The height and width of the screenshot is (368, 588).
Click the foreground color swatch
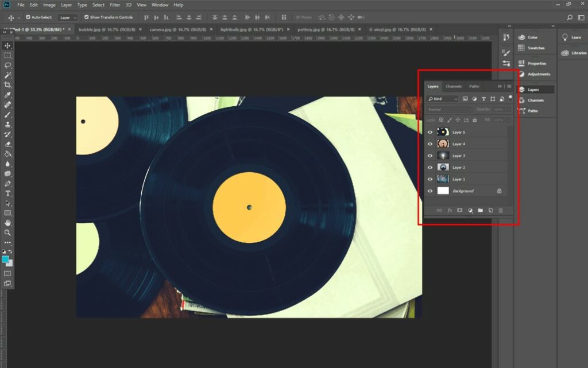click(x=5, y=259)
